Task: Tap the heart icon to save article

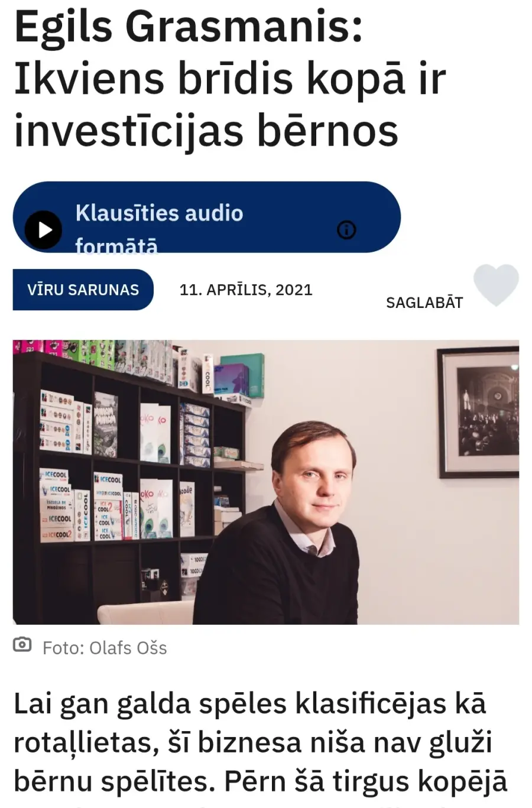Action: click(x=497, y=285)
